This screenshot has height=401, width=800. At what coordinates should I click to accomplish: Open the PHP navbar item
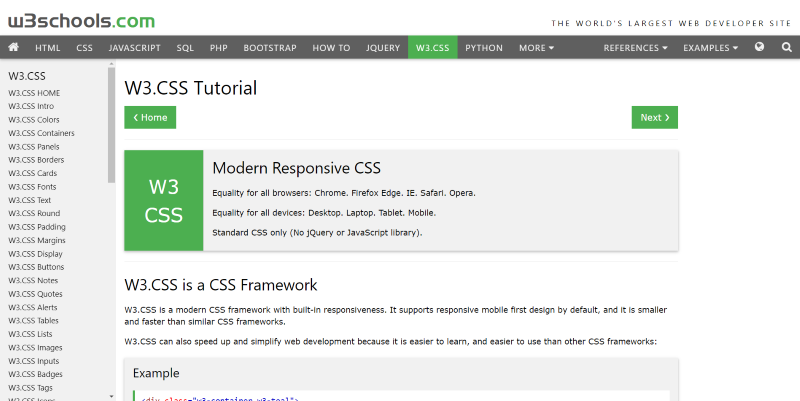(x=218, y=47)
